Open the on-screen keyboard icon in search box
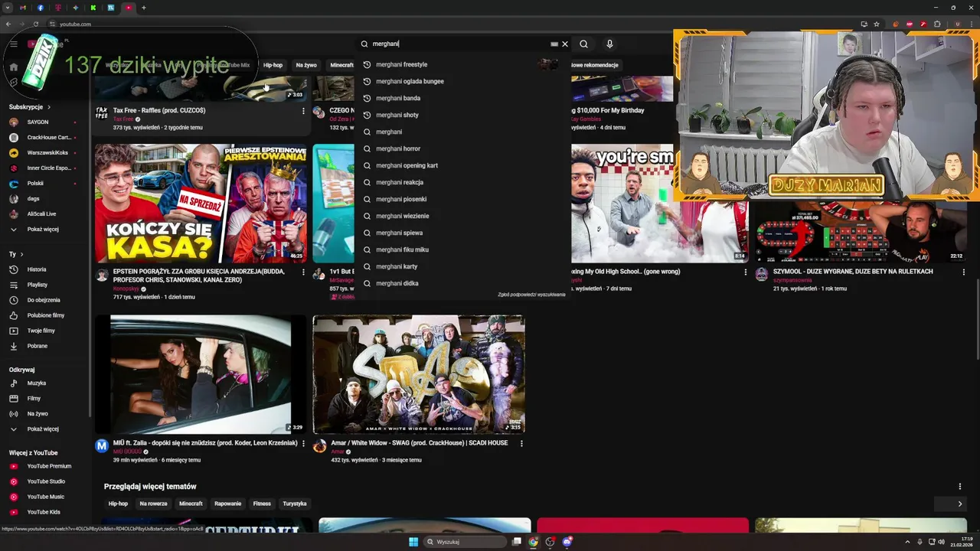 (x=554, y=44)
